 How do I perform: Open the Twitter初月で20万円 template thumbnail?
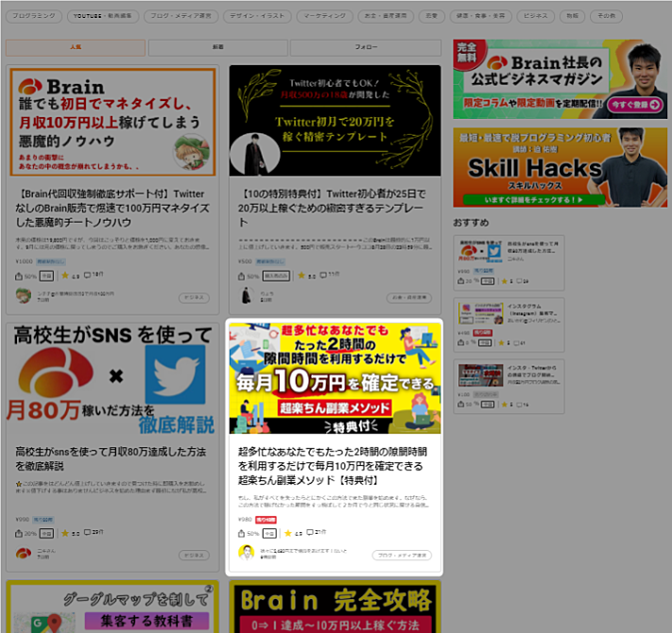point(335,121)
